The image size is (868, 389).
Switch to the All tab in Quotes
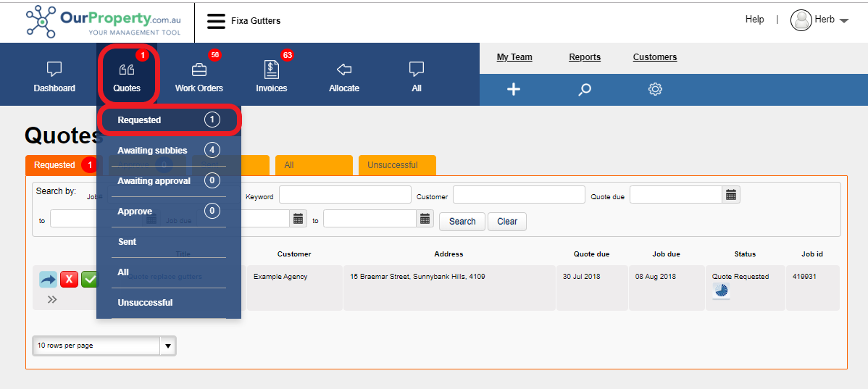tap(314, 165)
